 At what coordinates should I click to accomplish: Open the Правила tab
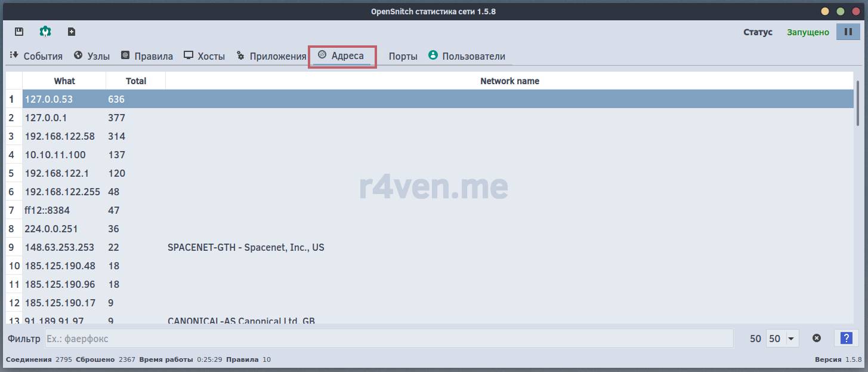[147, 56]
